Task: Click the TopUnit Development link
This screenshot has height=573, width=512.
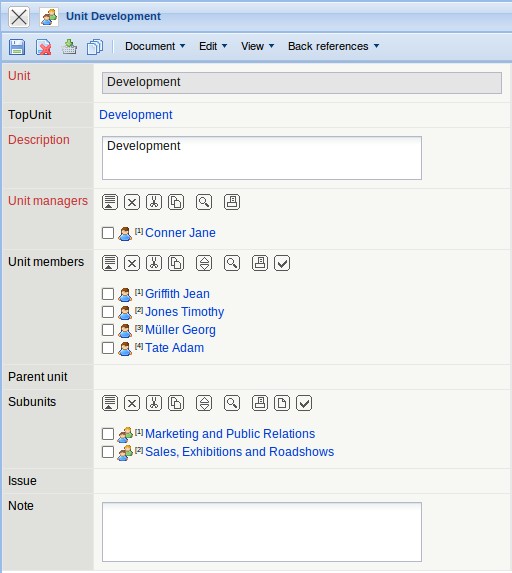Action: click(136, 115)
